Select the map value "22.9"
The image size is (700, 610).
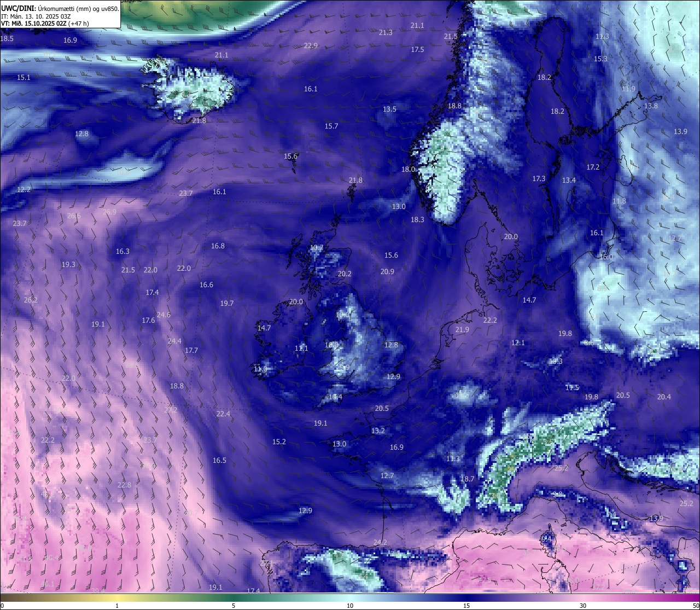pyautogui.click(x=311, y=46)
